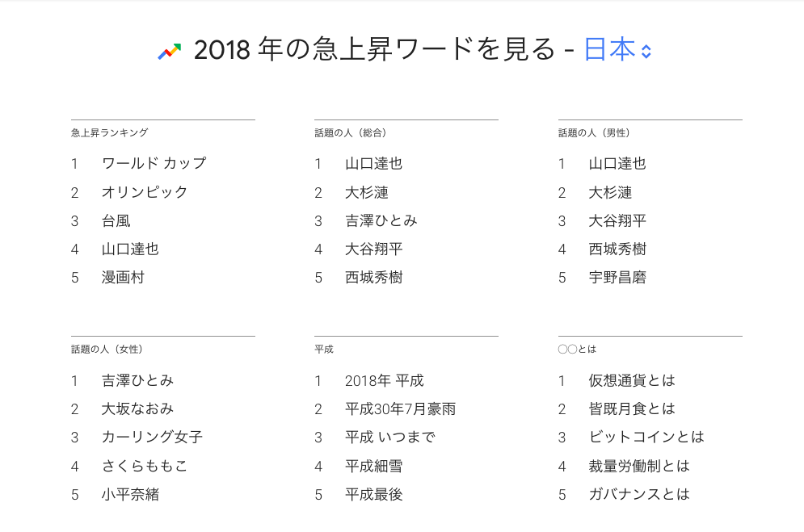
Task: Open 吉澤ひとみ in 話題の人（総合）
Action: (x=381, y=220)
